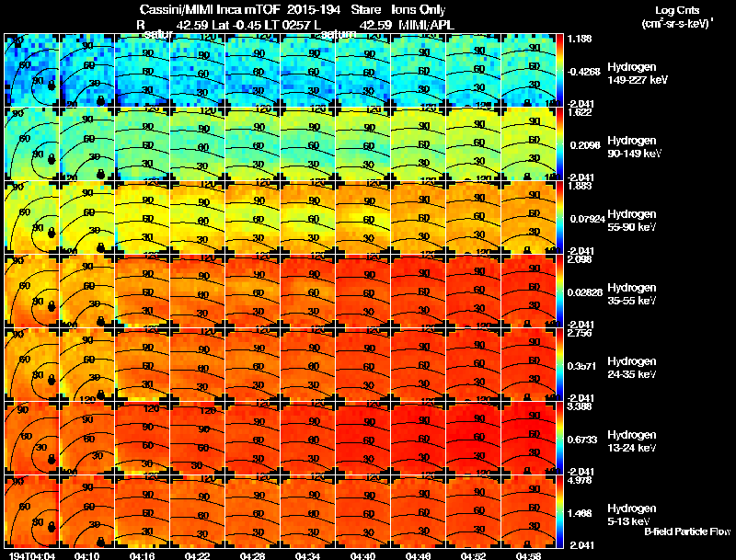Click the '04:34' time label
Screen dimensions: 736x560
tap(307, 556)
